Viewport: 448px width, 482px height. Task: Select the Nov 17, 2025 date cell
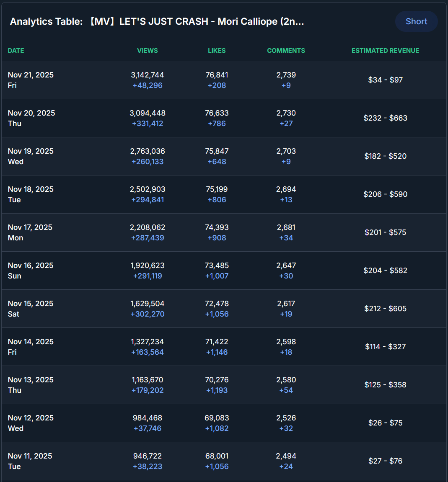(x=30, y=232)
